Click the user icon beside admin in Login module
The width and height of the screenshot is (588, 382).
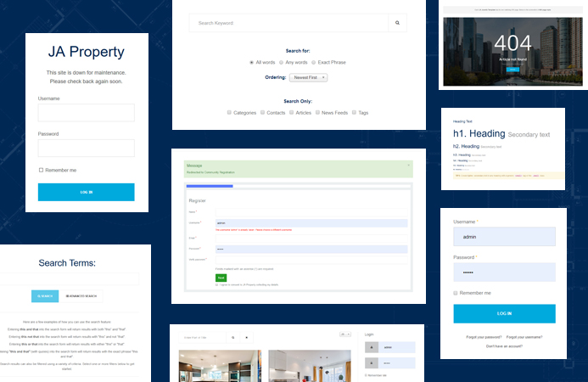click(x=372, y=347)
